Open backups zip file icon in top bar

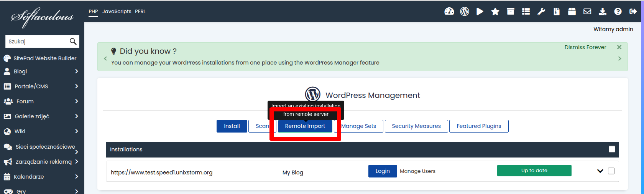pyautogui.click(x=557, y=12)
